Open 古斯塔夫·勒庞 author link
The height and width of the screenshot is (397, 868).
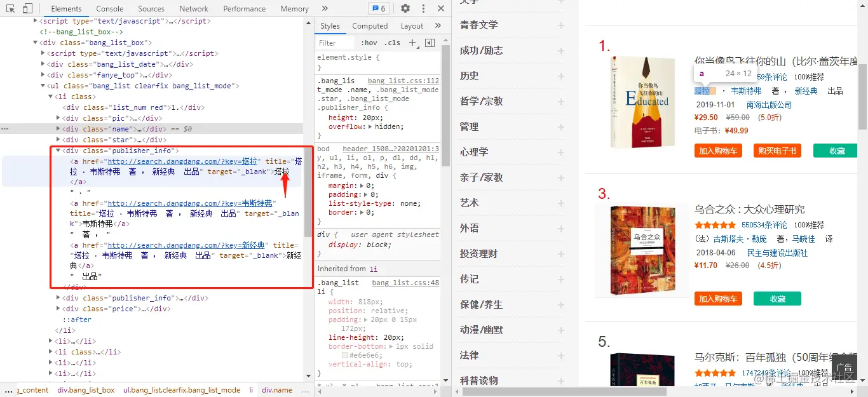[x=740, y=239]
